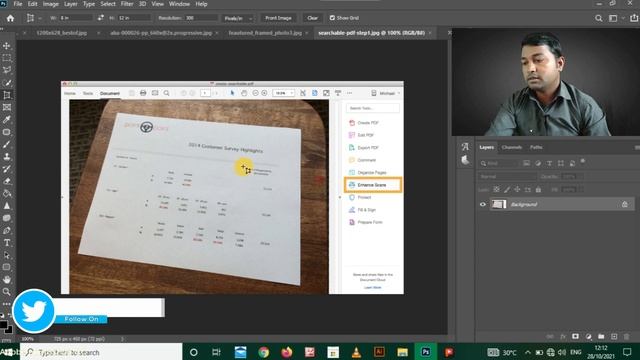Open the Pixels/in units dropdown

pyautogui.click(x=238, y=18)
